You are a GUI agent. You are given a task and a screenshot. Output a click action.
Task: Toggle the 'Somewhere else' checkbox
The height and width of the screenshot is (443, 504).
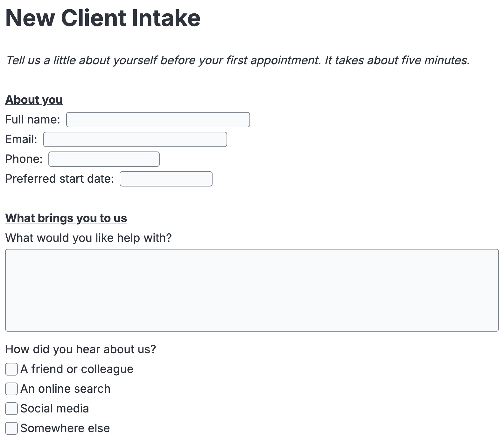coord(11,429)
